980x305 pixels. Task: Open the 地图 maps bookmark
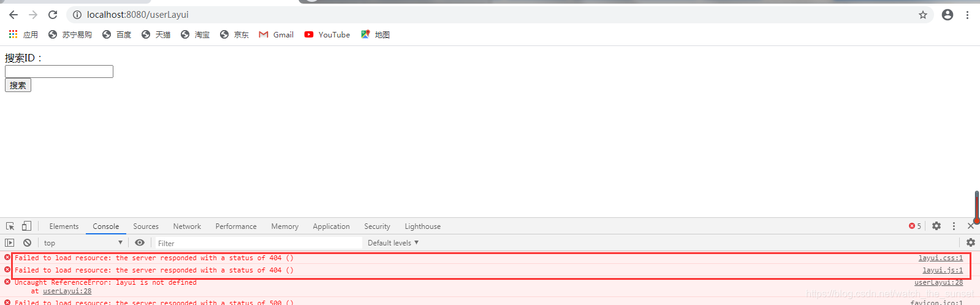(x=375, y=34)
